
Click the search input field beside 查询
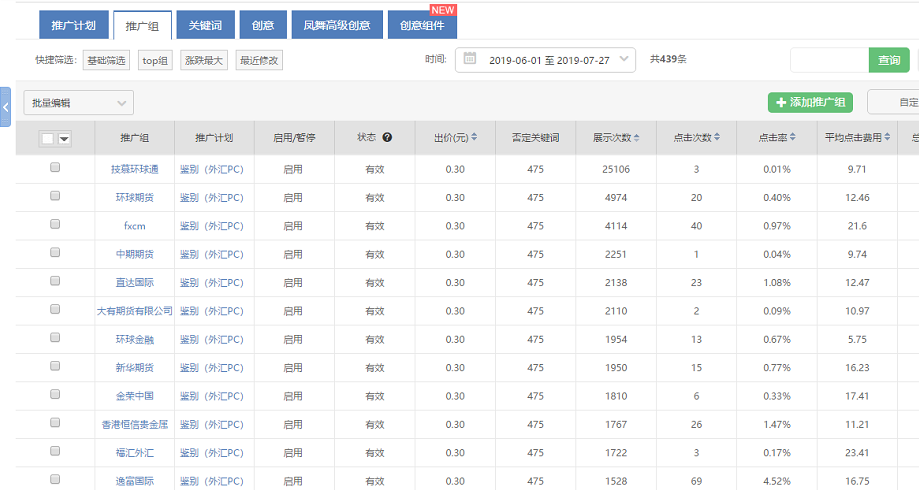tap(829, 60)
